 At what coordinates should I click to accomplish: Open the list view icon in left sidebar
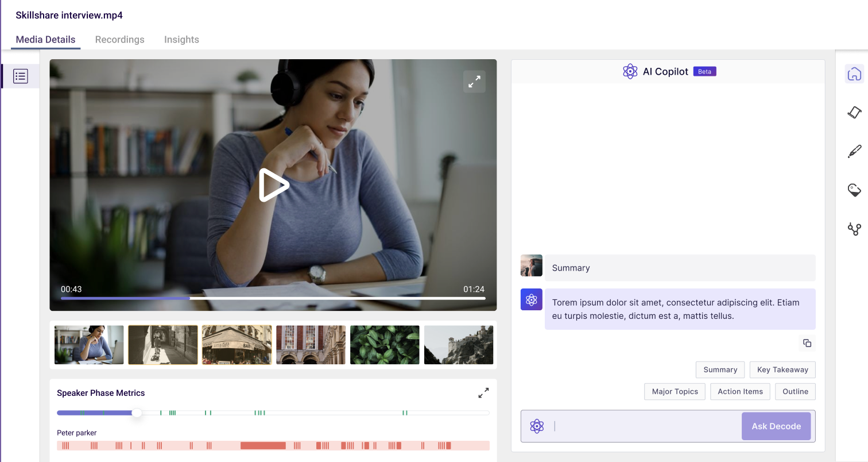(21, 76)
